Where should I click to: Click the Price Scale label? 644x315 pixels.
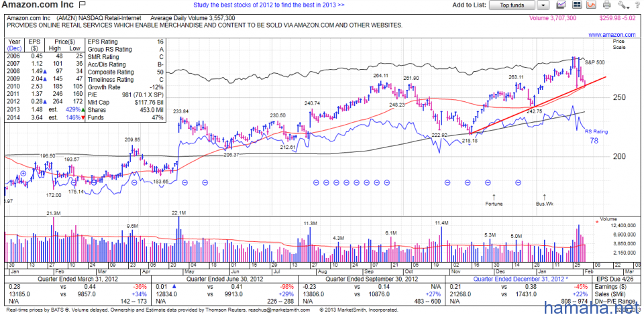(x=619, y=44)
